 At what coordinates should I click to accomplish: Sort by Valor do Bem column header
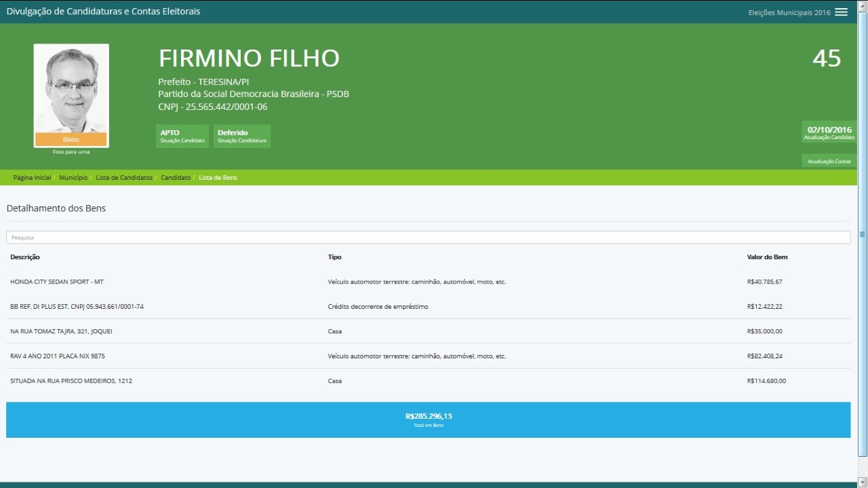[x=767, y=257]
